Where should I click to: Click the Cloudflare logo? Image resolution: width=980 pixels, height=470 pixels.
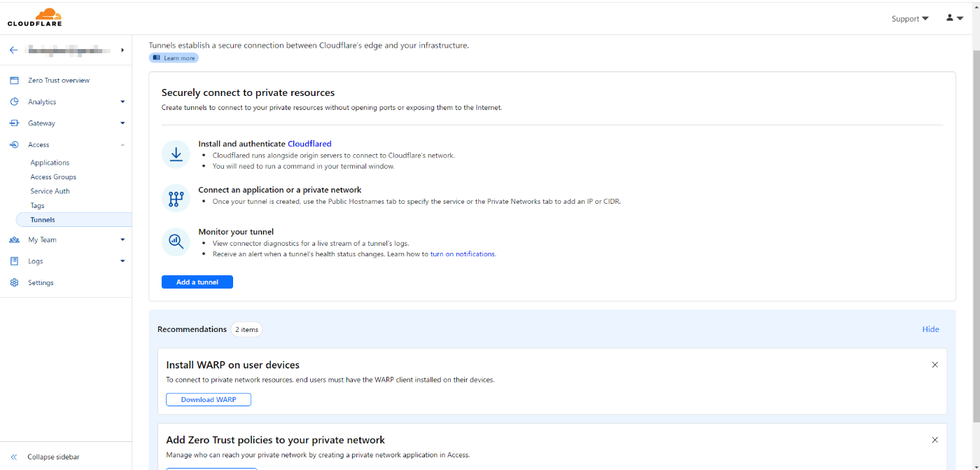35,18
